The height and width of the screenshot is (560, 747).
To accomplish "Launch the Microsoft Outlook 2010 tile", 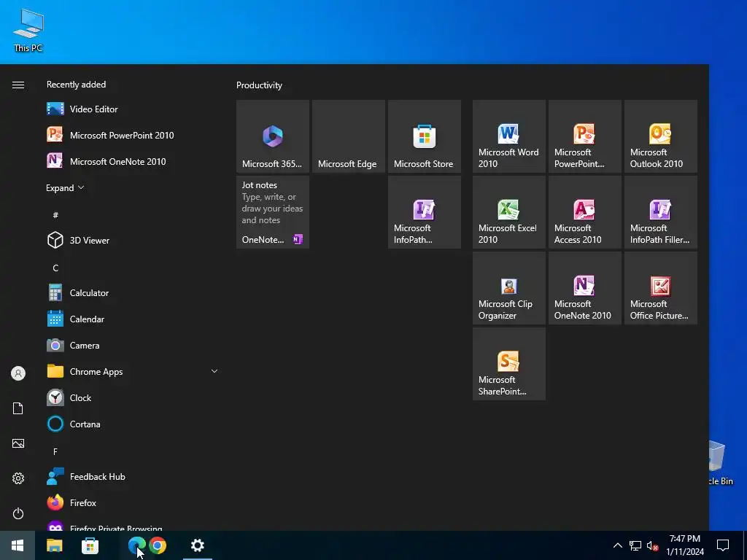I will 661,136.
